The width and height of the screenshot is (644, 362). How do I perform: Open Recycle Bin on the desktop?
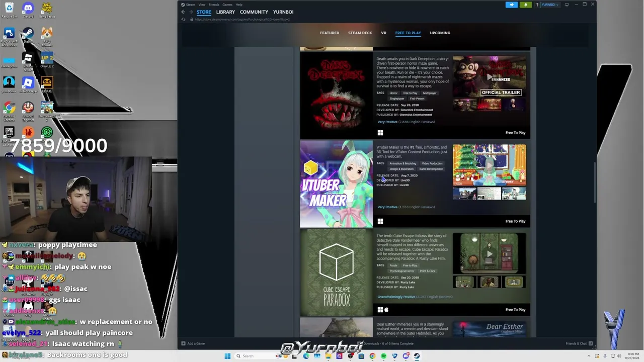9,10
